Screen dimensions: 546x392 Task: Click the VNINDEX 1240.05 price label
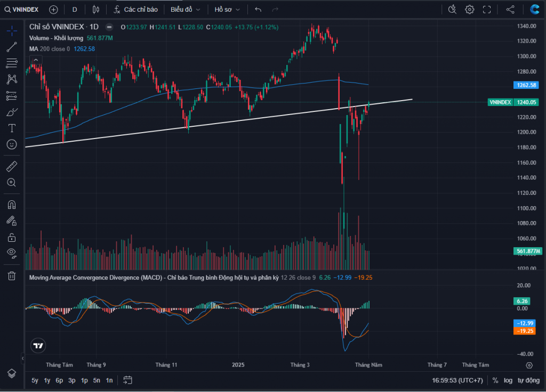[512, 102]
